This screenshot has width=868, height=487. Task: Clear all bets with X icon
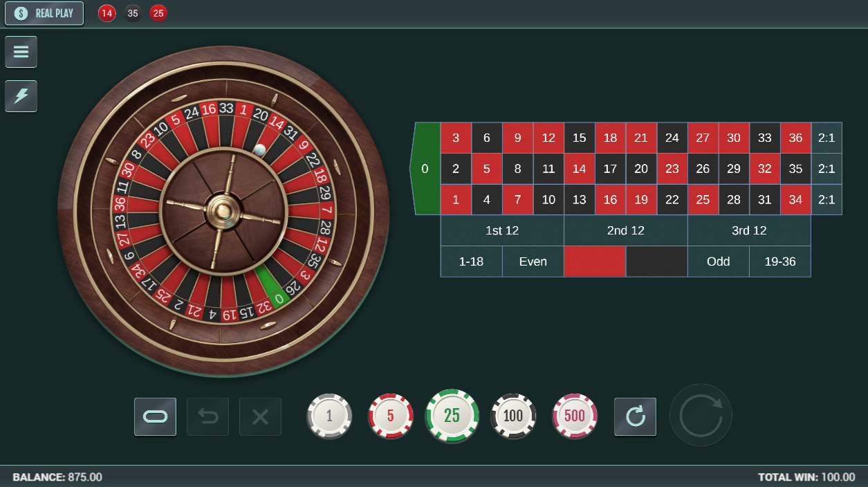tap(260, 416)
